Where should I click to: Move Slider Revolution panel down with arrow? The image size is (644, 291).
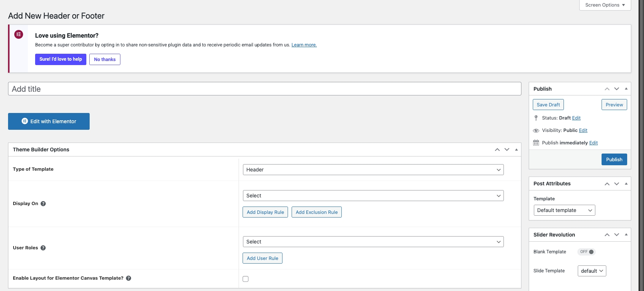point(617,235)
